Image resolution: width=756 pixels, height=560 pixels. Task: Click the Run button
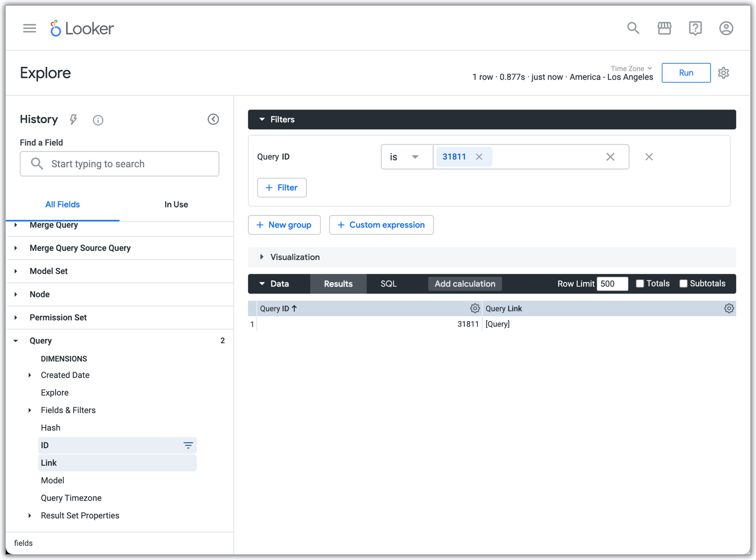[686, 73]
